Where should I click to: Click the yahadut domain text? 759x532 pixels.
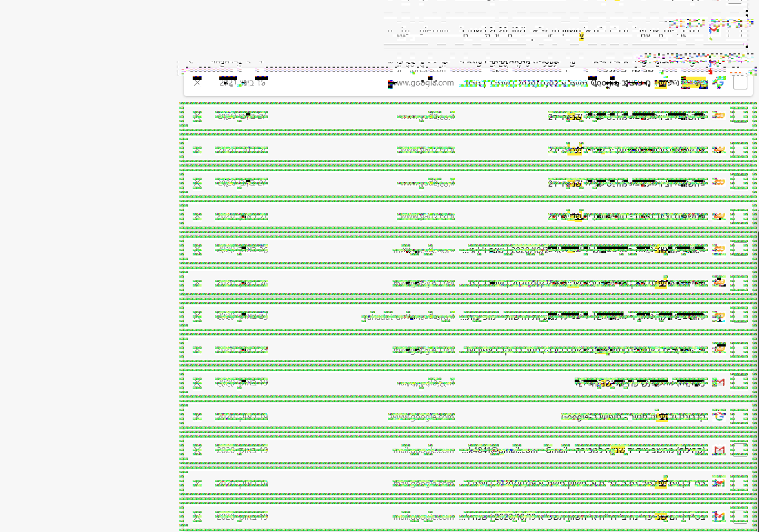coord(408,317)
